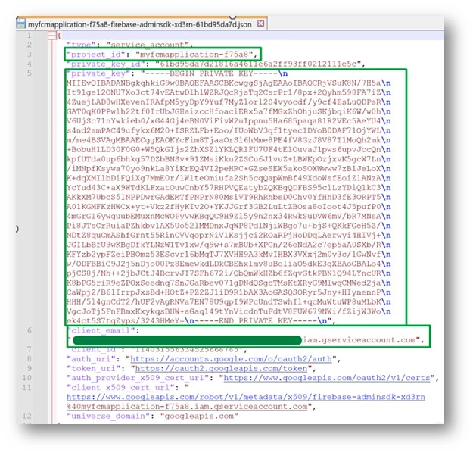This screenshot has height=456, width=476.
Task: Click line number 12 in gutter
Action: 27,416
